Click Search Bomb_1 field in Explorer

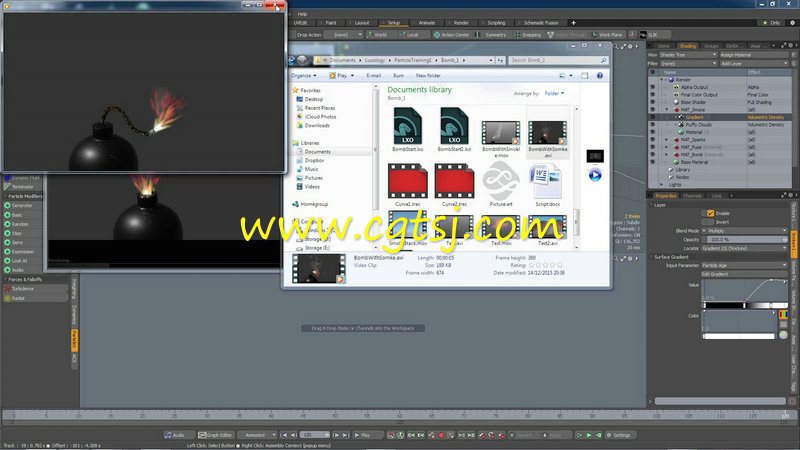coord(559,60)
